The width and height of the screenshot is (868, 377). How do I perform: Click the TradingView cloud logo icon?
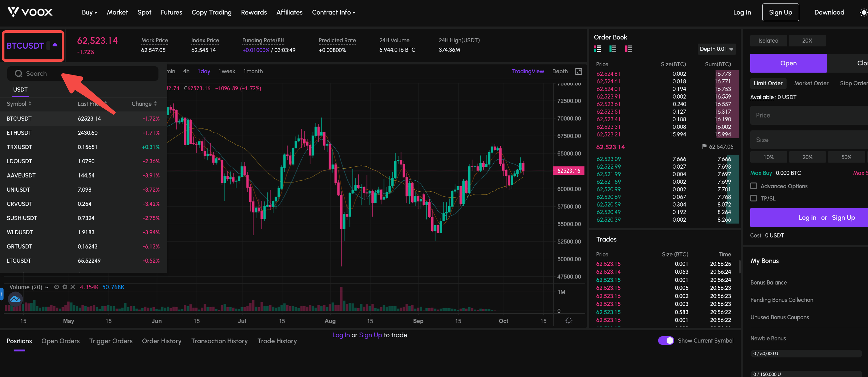[x=15, y=299]
